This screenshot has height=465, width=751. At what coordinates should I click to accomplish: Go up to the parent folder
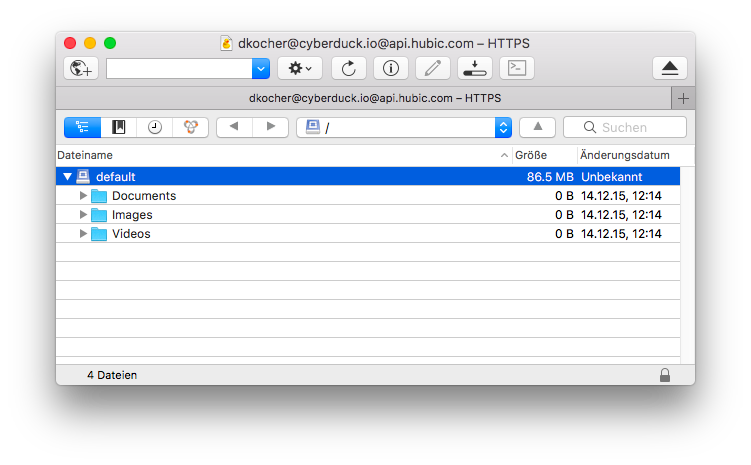click(537, 127)
